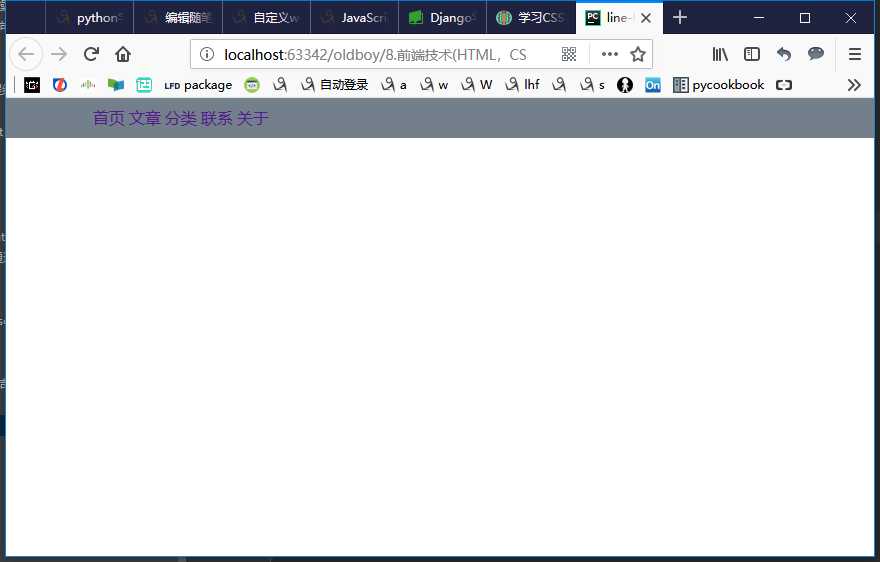Switch to the 学习CSS tab
The image size is (880, 562).
(531, 18)
